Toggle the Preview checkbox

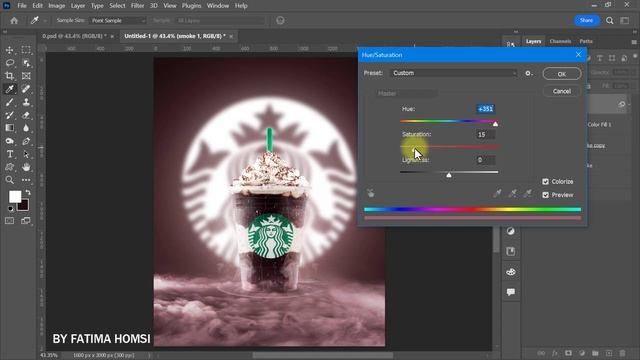pos(545,195)
